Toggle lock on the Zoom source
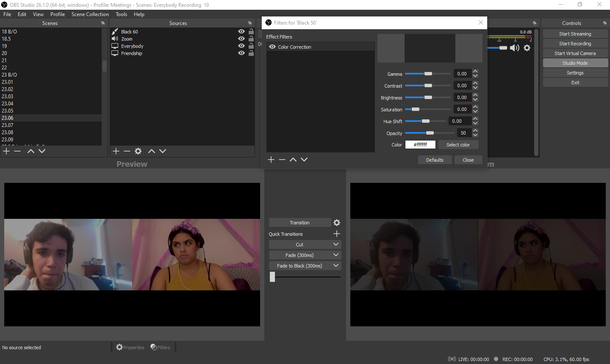The height and width of the screenshot is (364, 610). [x=251, y=39]
